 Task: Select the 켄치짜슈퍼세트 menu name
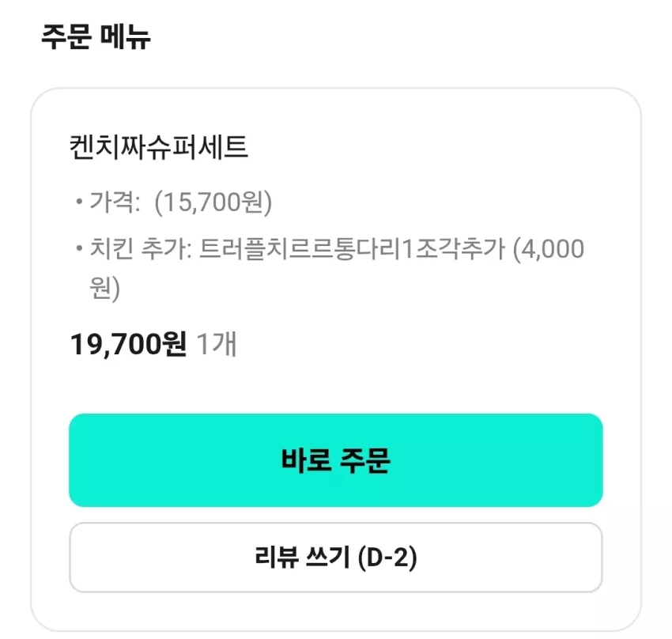159,147
